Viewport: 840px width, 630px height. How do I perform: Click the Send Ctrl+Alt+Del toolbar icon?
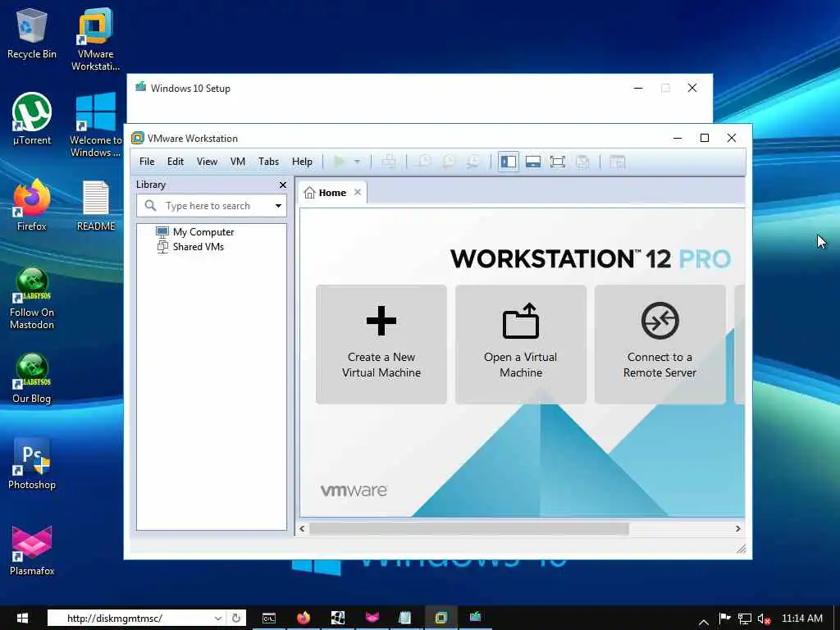(x=389, y=162)
